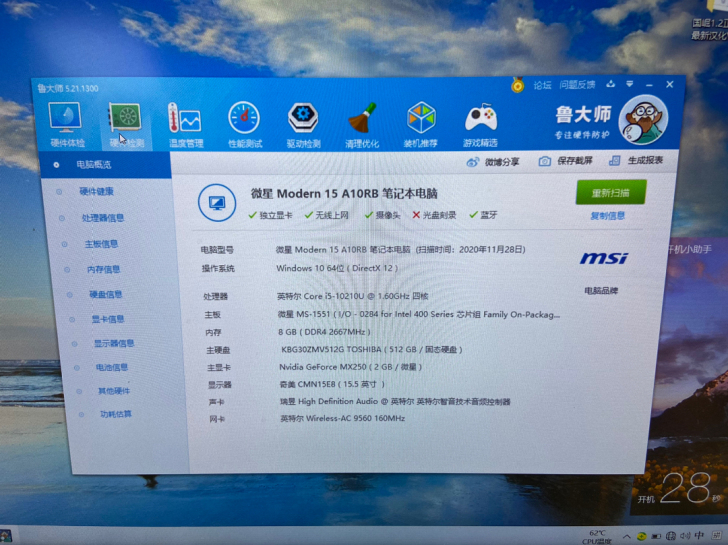This screenshot has width=728, height=545.
Task: Click the 光盘刻录 crossed item
Action: (435, 215)
